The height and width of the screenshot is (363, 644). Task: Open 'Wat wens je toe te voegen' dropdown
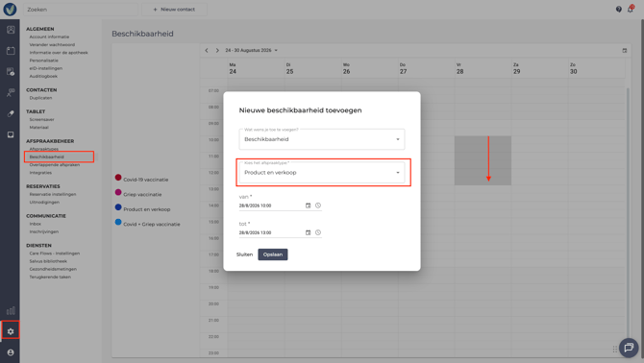tap(322, 139)
